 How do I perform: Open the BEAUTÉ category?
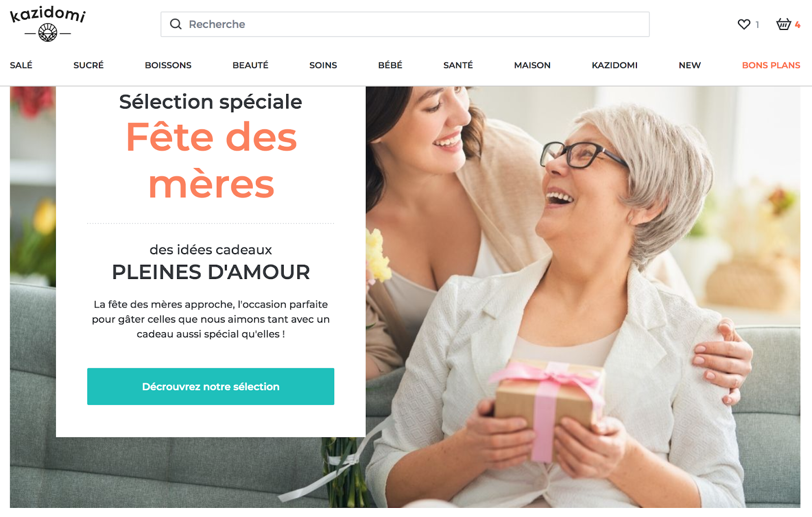pos(250,65)
